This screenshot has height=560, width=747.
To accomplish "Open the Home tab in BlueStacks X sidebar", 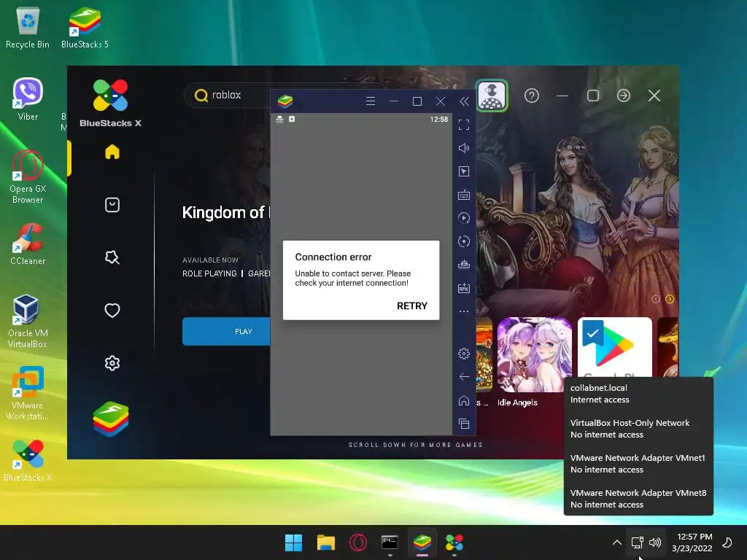I will [x=112, y=152].
